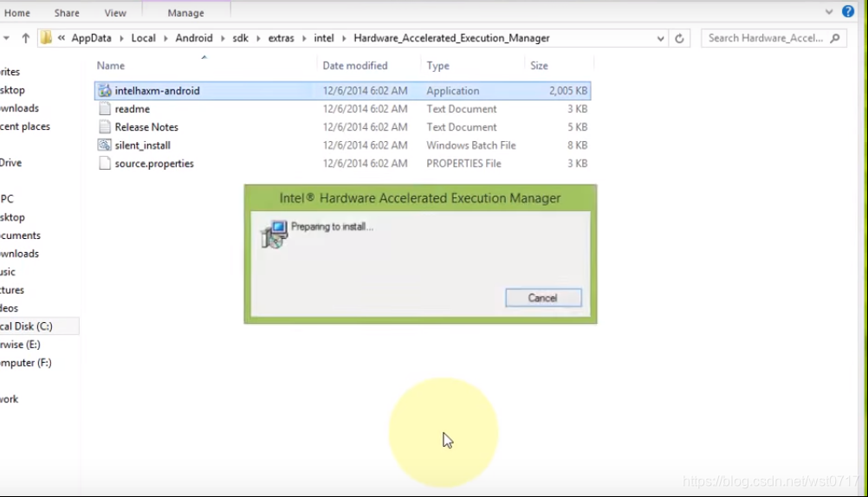Sort by the Size column header
The height and width of the screenshot is (497, 868).
point(539,66)
